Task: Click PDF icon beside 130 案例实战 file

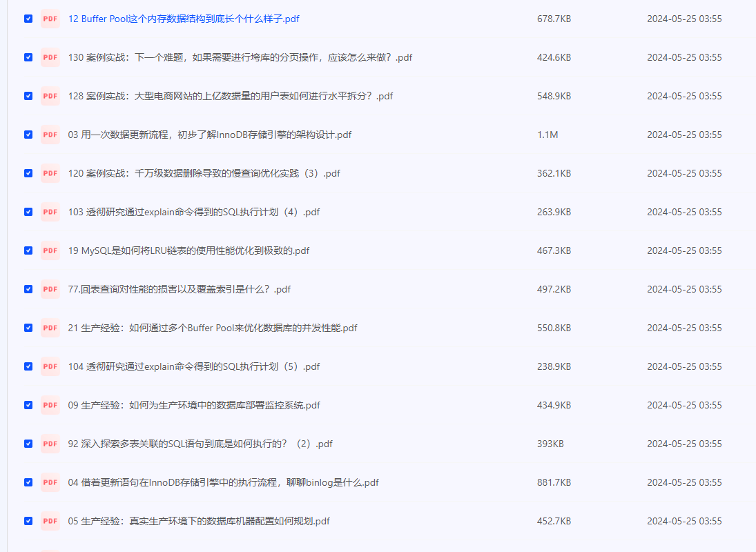Action: click(50, 58)
